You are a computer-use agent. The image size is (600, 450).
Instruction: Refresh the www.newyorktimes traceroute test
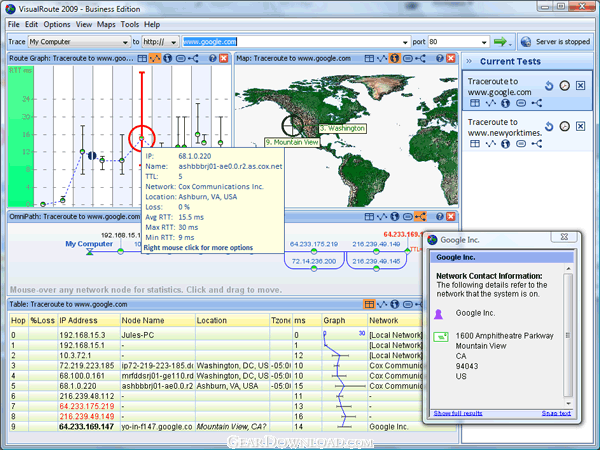(x=549, y=126)
